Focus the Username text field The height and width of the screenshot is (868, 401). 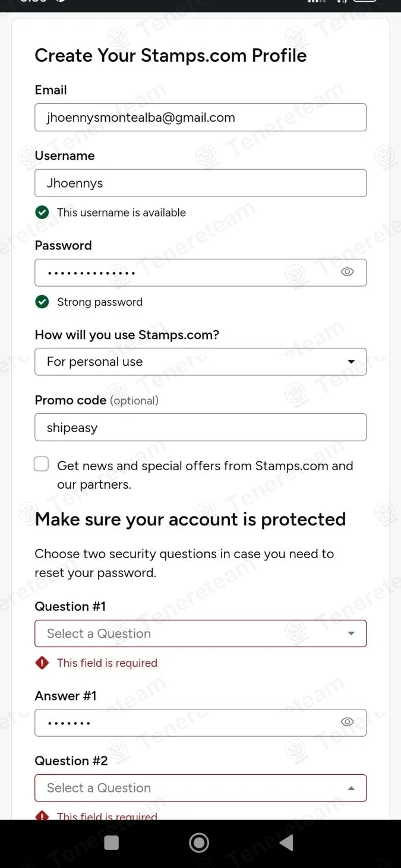click(x=200, y=183)
